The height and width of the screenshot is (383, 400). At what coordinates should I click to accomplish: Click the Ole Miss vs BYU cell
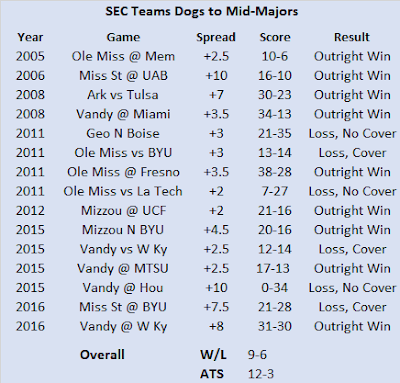(123, 153)
